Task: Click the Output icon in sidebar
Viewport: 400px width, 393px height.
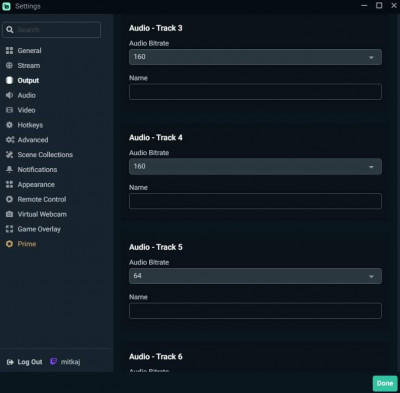Action: [x=9, y=80]
